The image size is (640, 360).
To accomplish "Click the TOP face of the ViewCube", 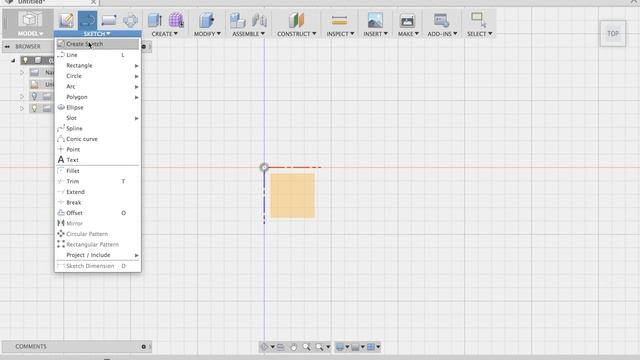I will tap(613, 33).
